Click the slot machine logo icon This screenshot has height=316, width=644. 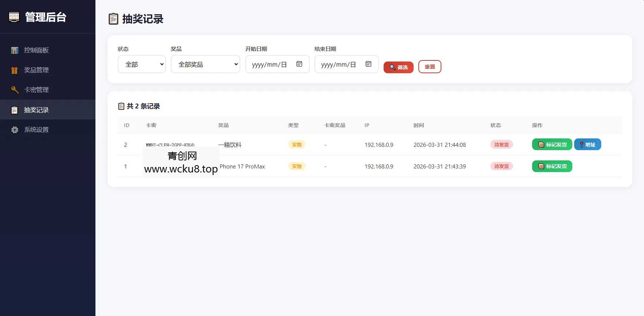coord(14,17)
